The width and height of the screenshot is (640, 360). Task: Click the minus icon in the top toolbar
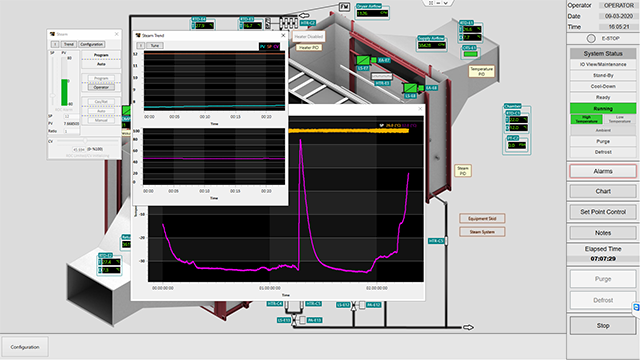[438, 2]
